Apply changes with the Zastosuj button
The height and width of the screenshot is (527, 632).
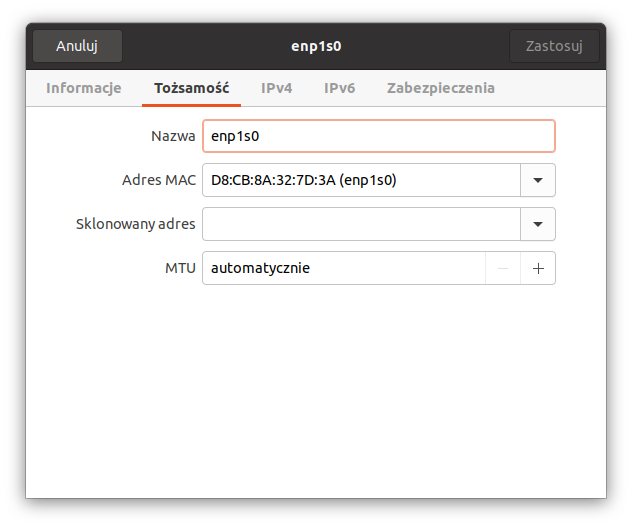tap(554, 46)
